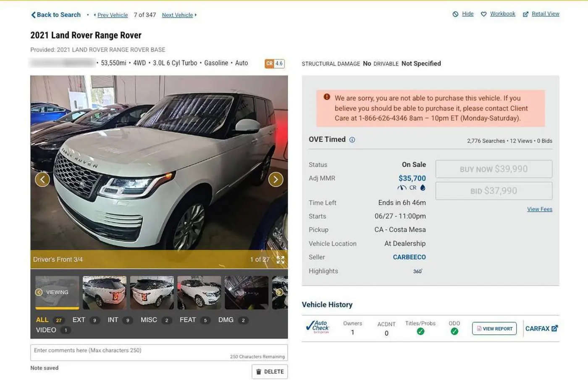This screenshot has width=588, height=389.
Task: Show next photo with right arrow
Action: (x=276, y=179)
